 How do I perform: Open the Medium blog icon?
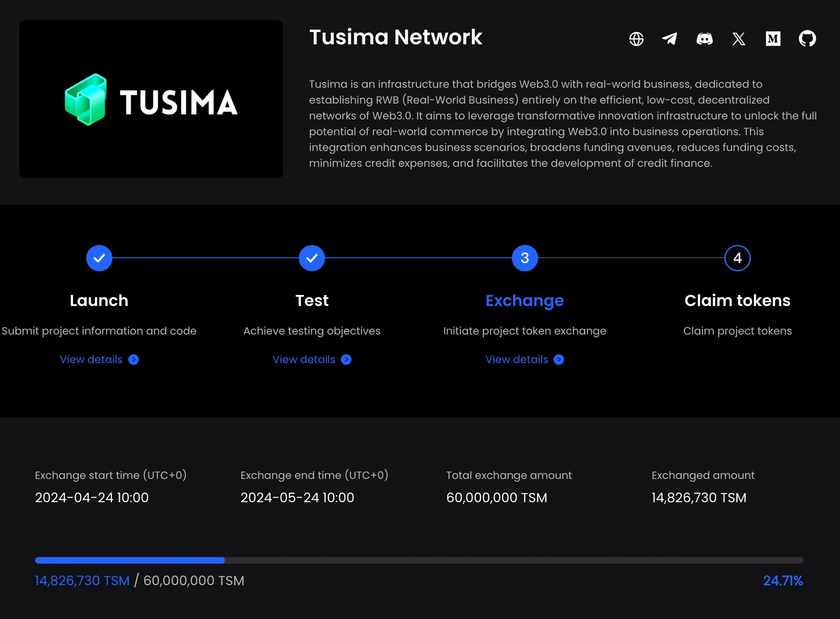tap(773, 39)
